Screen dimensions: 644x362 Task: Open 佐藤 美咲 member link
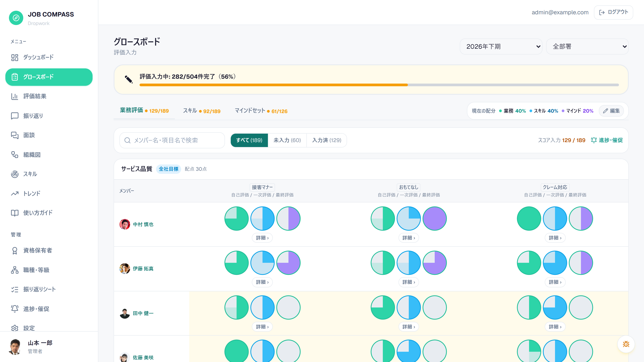pos(143,358)
